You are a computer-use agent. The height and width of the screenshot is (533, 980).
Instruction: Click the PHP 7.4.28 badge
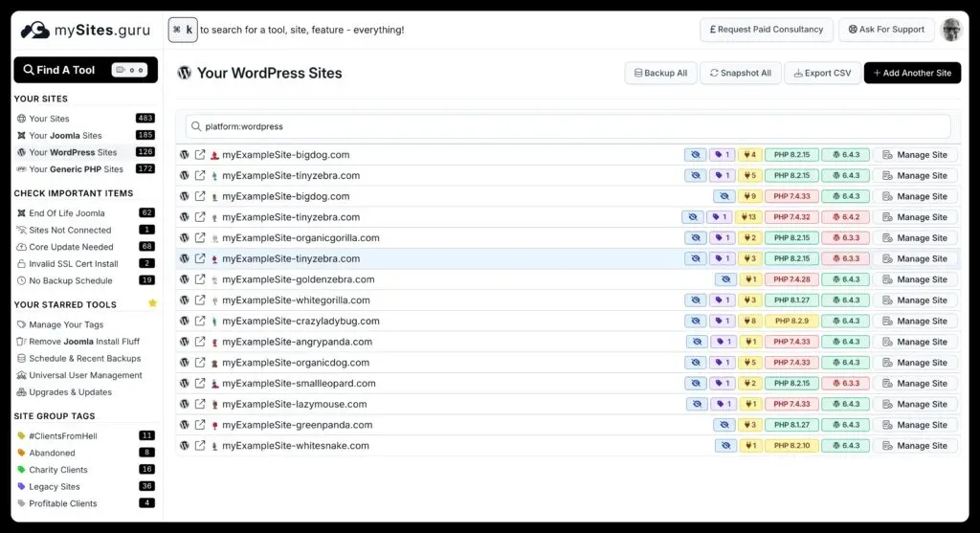tap(791, 279)
